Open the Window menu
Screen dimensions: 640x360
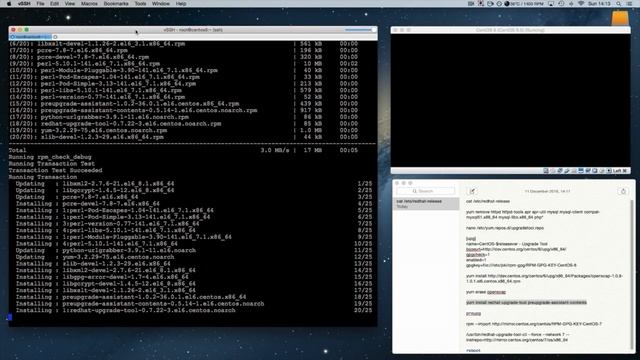pos(160,4)
